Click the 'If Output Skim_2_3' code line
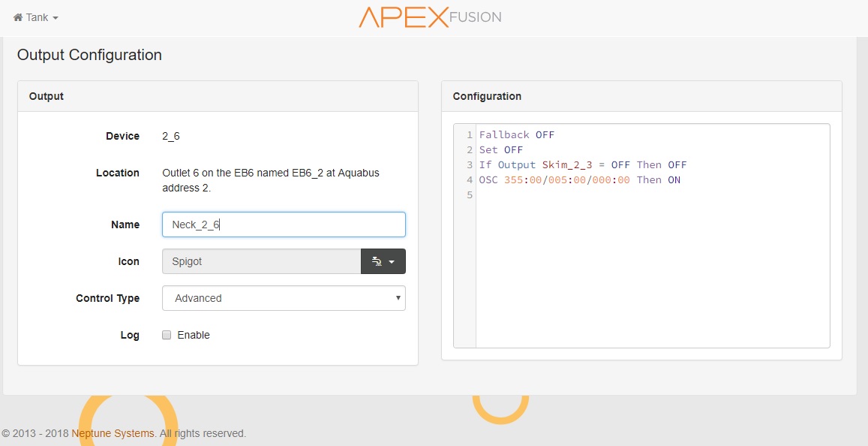The image size is (868, 446). 583,165
